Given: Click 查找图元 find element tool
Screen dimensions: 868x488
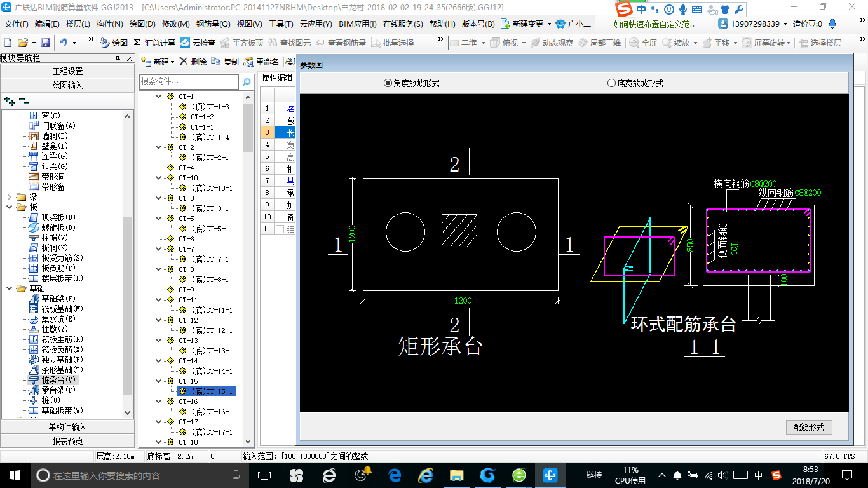Looking at the screenshot, I should [290, 43].
